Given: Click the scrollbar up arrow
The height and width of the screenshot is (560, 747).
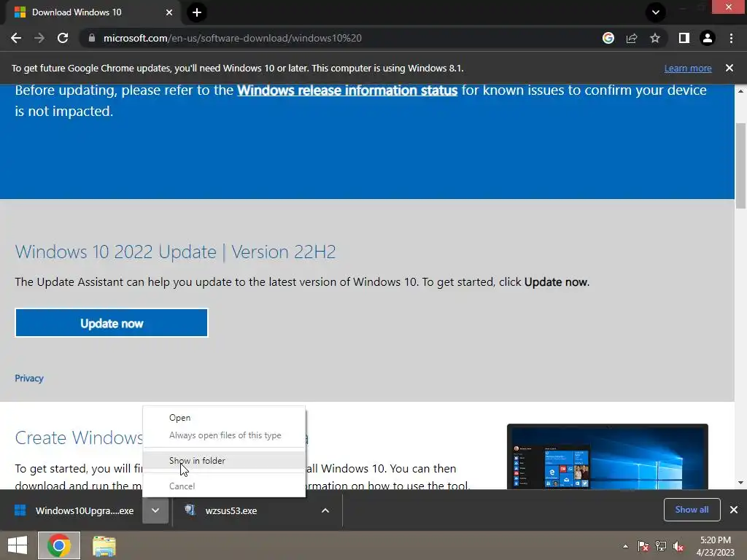Looking at the screenshot, I should [740, 90].
